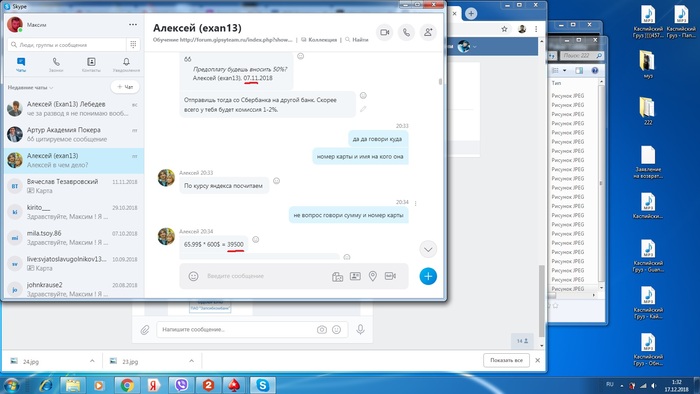700x394 pixels.
Task: Open Коллекция in the chat header
Action: [319, 40]
